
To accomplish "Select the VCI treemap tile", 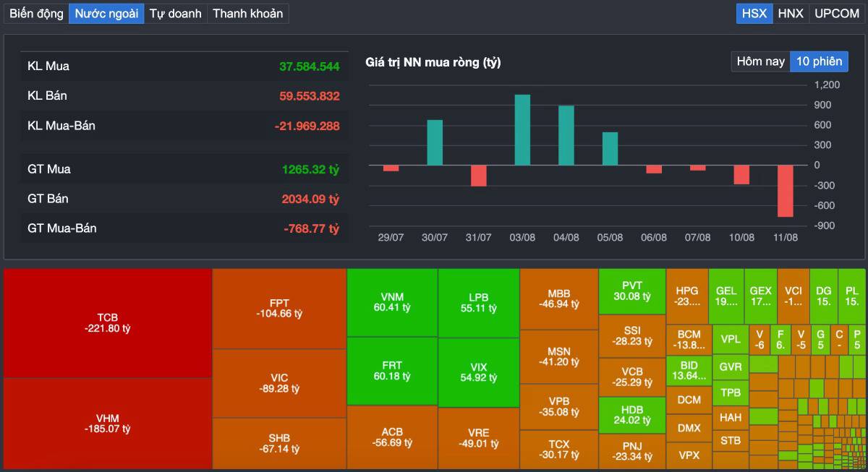I will click(793, 296).
